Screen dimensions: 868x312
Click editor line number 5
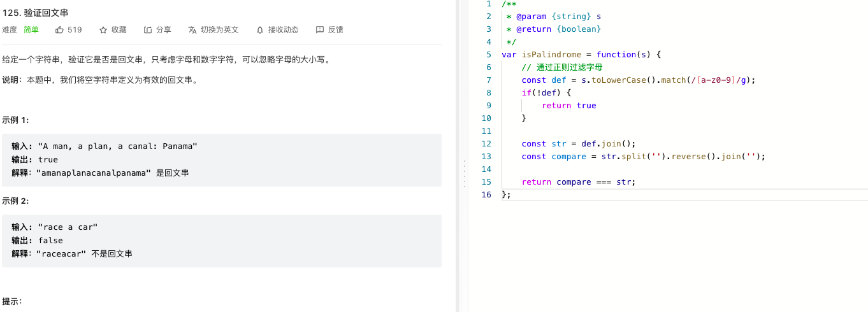pos(488,54)
